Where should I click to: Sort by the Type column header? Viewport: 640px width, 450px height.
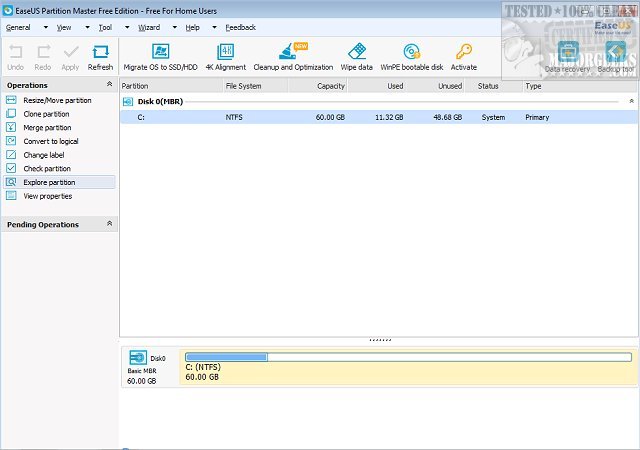pyautogui.click(x=580, y=86)
